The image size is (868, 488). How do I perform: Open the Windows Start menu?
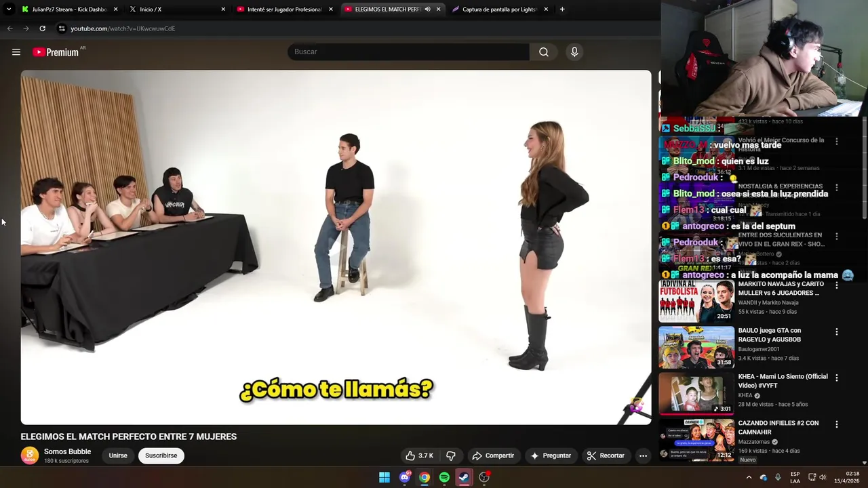click(x=384, y=477)
